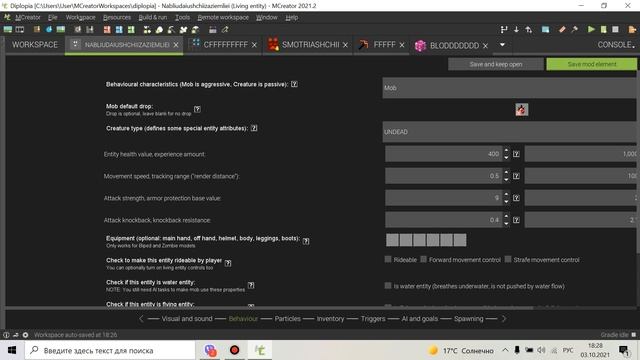Image resolution: width=640 pixels, height=360 pixels.
Task: Click the hammer Build workspace icon
Action: point(575,29)
